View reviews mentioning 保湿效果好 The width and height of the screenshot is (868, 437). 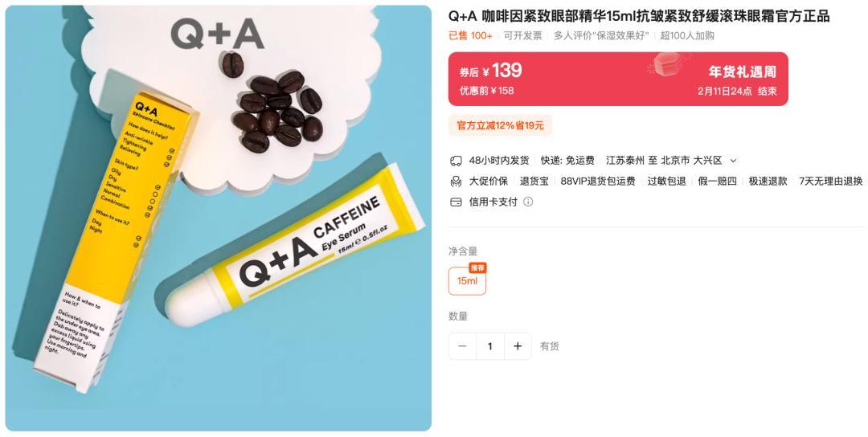click(x=601, y=36)
